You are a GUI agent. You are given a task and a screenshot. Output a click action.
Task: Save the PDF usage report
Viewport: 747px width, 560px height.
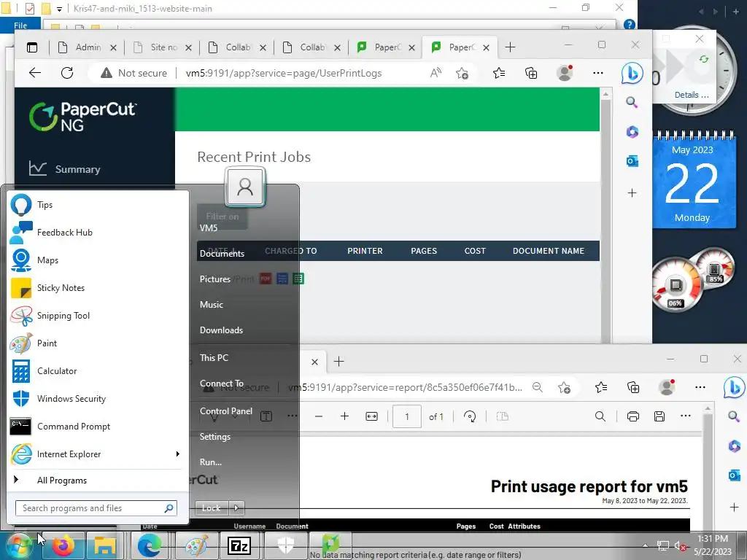659,416
